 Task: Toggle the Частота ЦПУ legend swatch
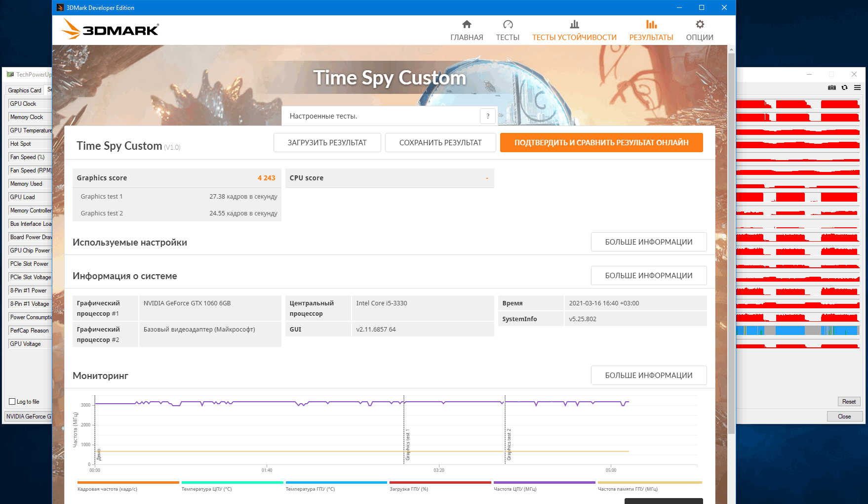(x=545, y=482)
